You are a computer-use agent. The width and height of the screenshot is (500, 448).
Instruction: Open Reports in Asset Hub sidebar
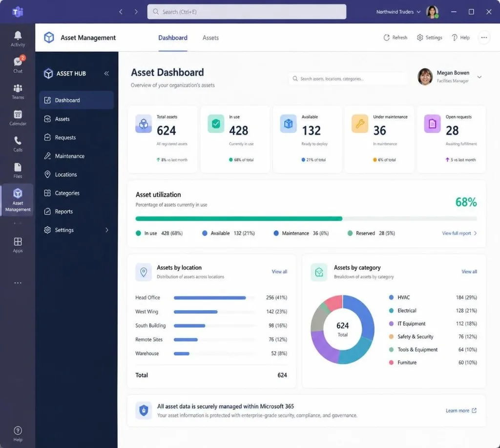click(x=77, y=211)
